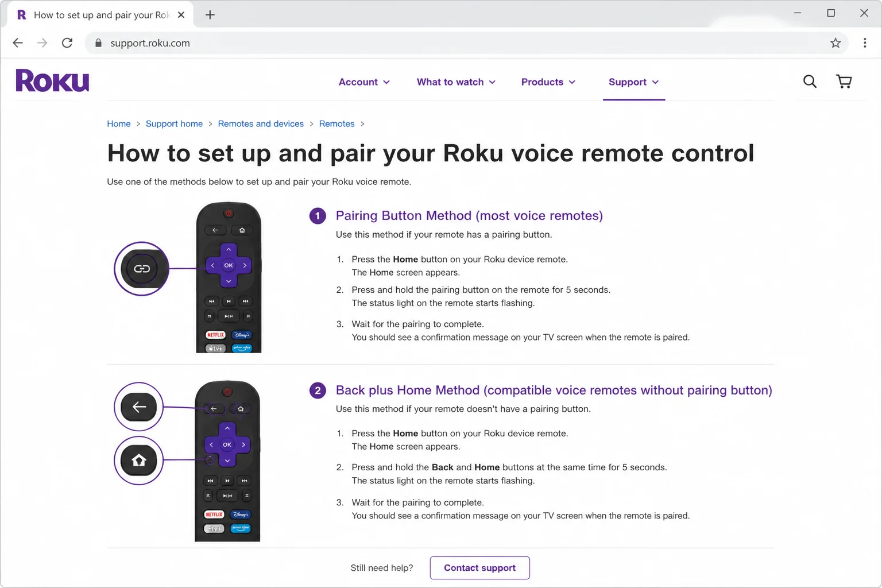882x588 pixels.
Task: Expand the Account menu
Action: click(x=364, y=82)
